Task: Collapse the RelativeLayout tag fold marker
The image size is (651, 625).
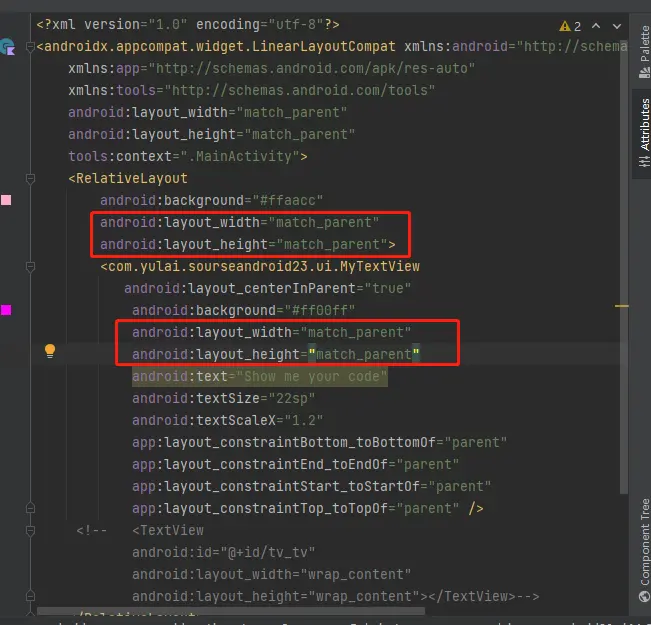Action: coord(30,179)
